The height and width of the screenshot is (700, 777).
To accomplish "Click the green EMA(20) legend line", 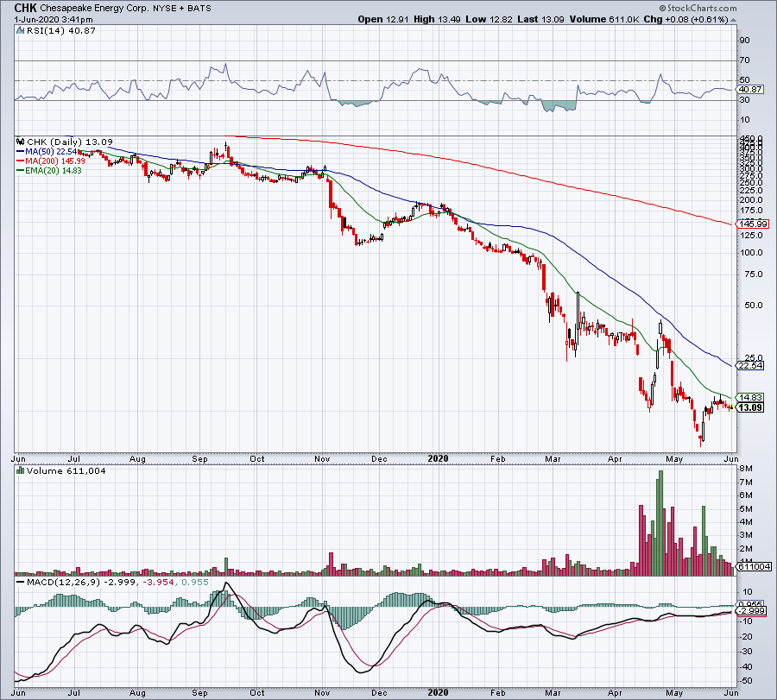I will 19,171.
